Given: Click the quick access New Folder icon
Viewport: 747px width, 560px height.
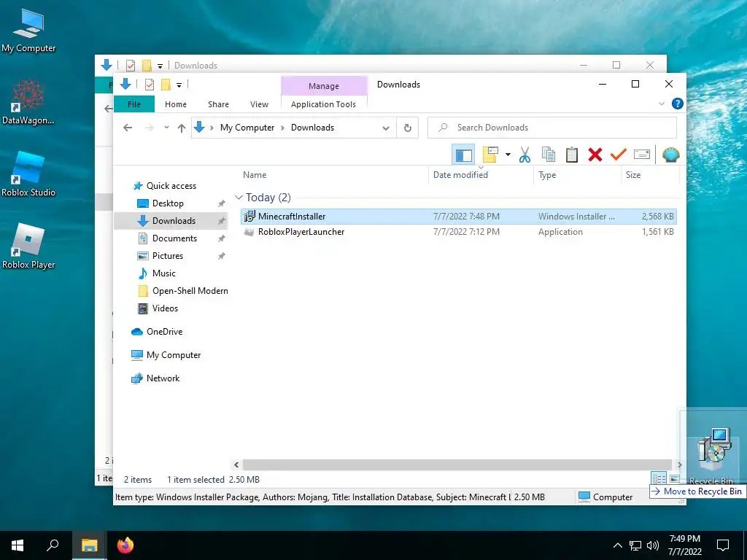Looking at the screenshot, I should (166, 85).
